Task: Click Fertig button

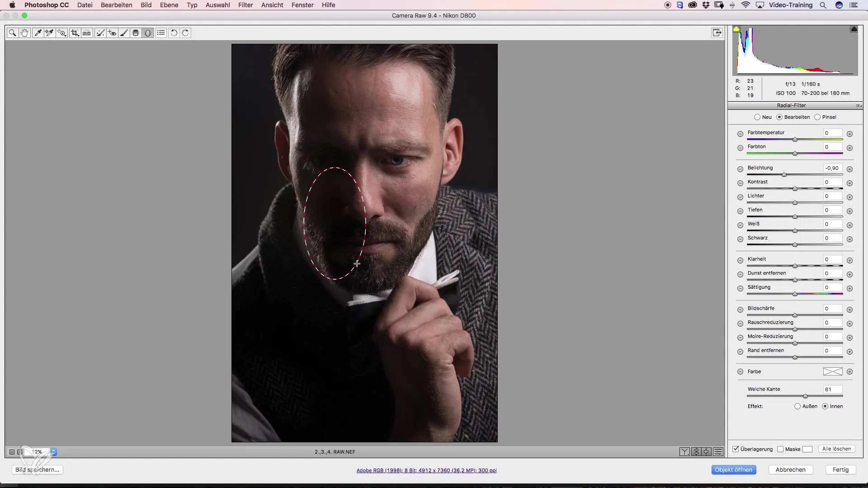Action: click(841, 470)
